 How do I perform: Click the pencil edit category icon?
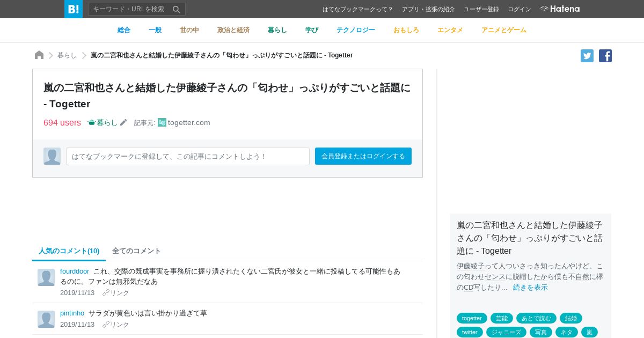coord(123,122)
